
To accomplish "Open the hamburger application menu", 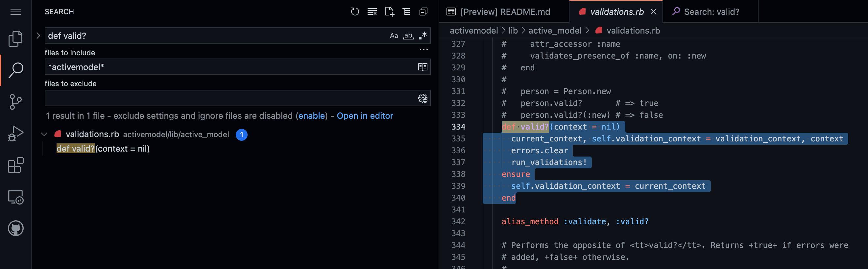I will coord(16,12).
